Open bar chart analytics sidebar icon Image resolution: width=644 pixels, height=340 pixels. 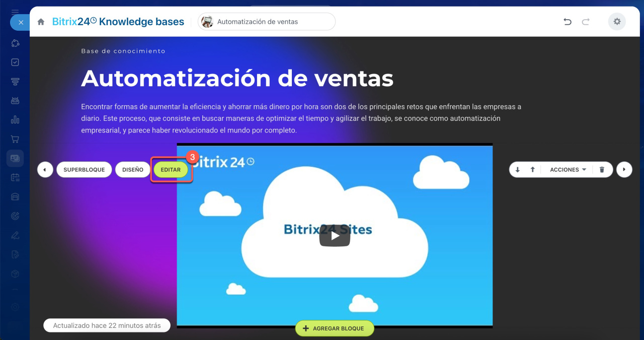pyautogui.click(x=15, y=120)
